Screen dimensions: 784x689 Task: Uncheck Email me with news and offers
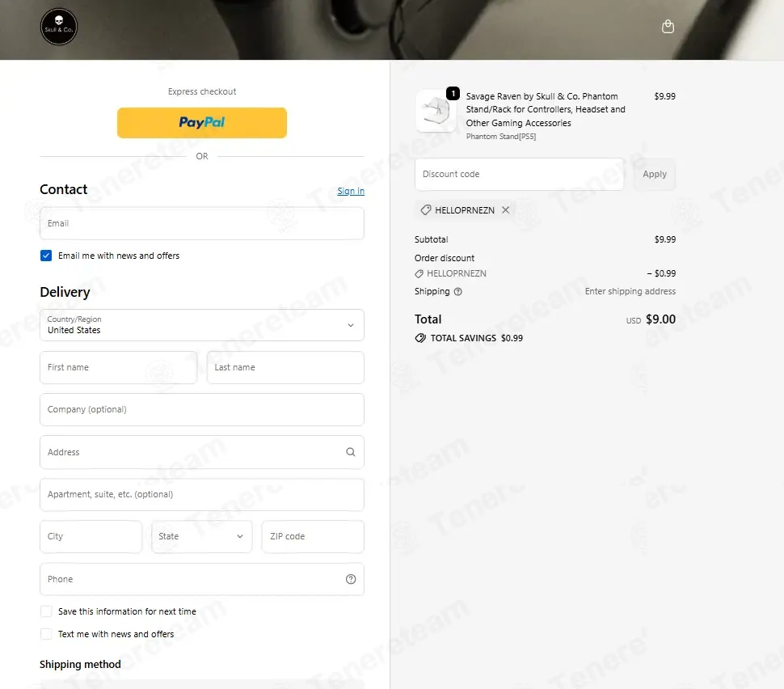pyautogui.click(x=46, y=256)
